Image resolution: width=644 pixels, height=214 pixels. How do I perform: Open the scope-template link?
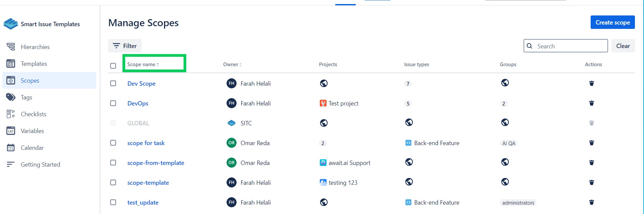click(x=148, y=182)
